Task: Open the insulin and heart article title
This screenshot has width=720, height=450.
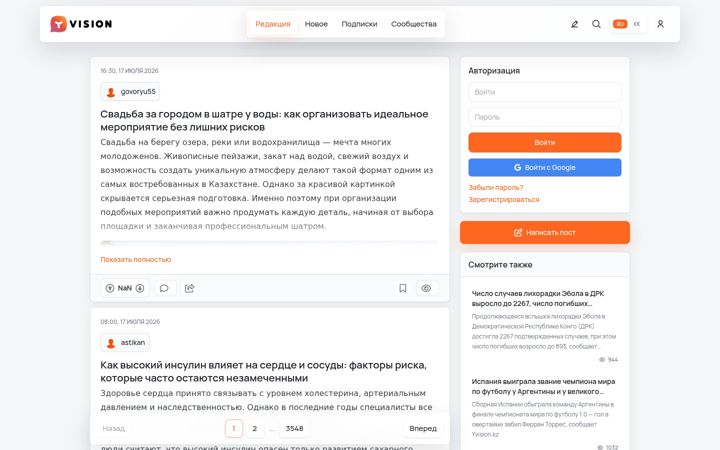Action: coord(263,371)
